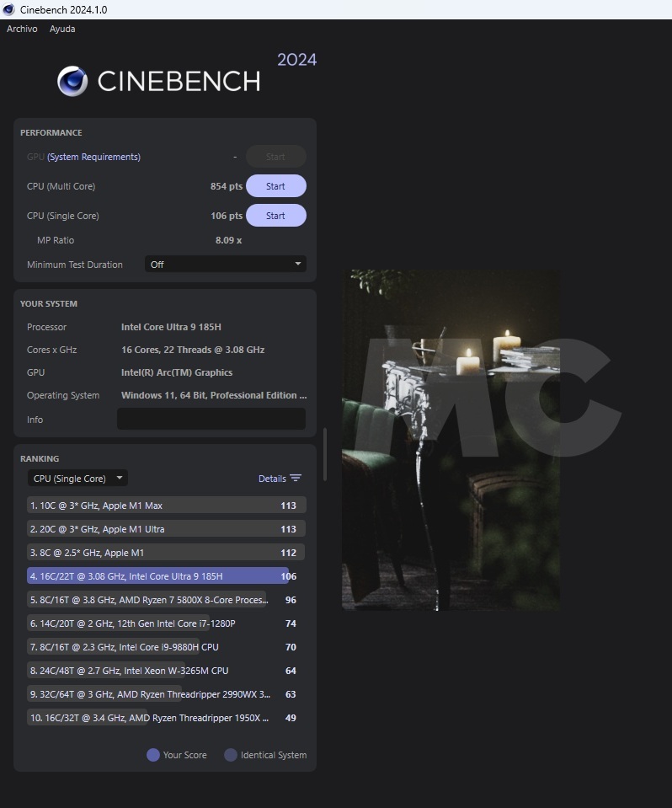
Task: Click the rendered scene preview image
Action: 451,440
